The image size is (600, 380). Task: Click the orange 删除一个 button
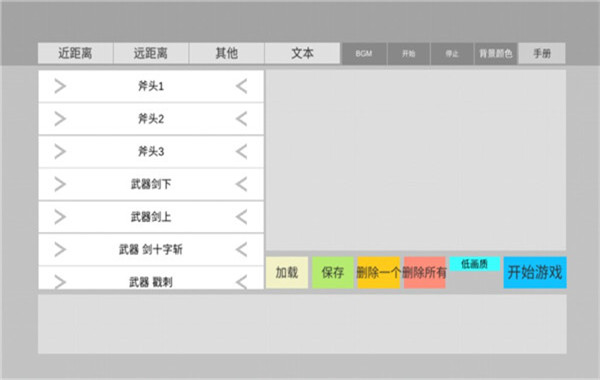coord(378,272)
